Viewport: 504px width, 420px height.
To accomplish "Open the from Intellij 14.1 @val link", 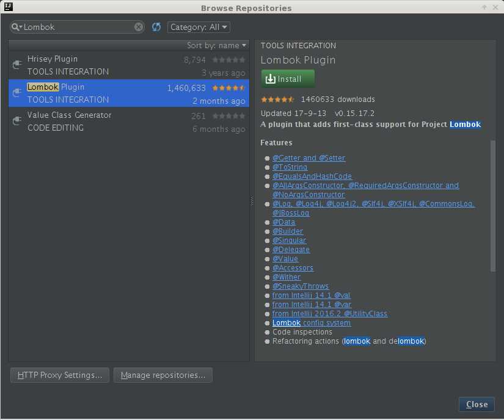I will click(x=311, y=295).
